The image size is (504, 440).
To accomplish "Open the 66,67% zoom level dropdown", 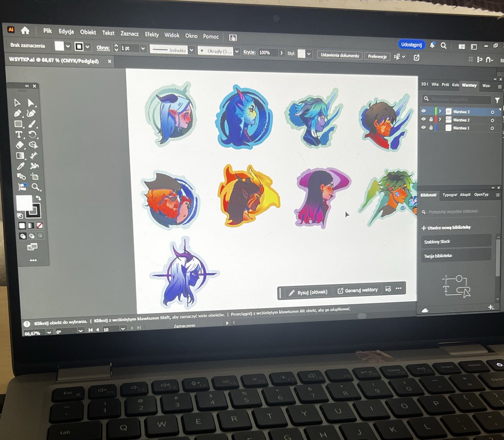I will 49,332.
